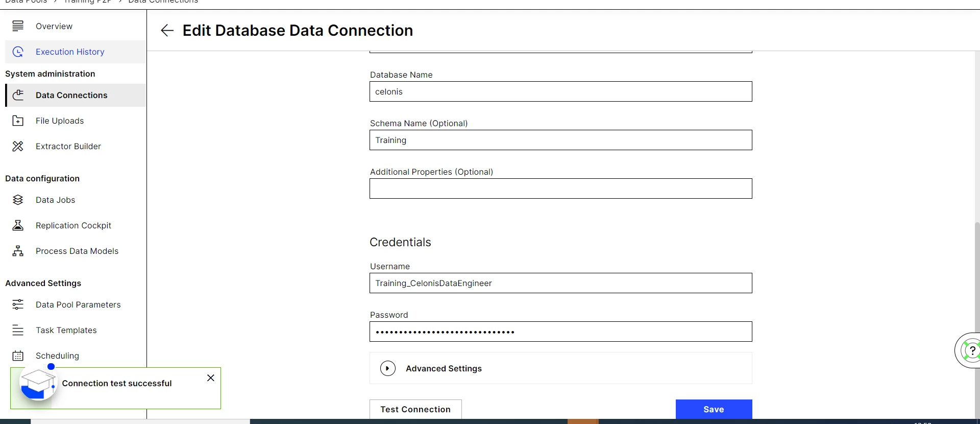980x424 pixels.
Task: Click the Credentials section heading
Action: (x=400, y=242)
